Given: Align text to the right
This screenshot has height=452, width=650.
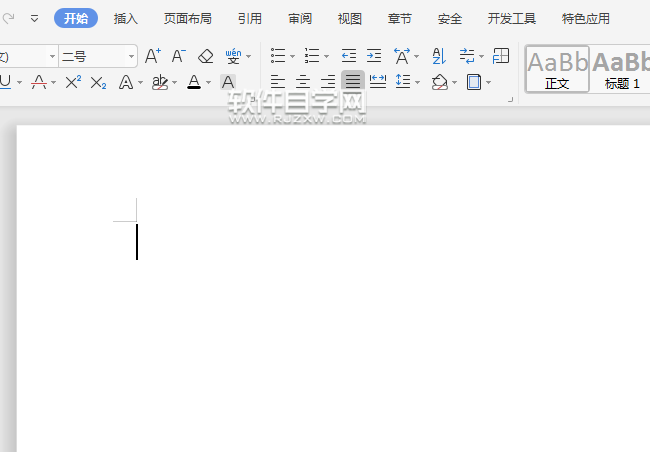Looking at the screenshot, I should 328,82.
